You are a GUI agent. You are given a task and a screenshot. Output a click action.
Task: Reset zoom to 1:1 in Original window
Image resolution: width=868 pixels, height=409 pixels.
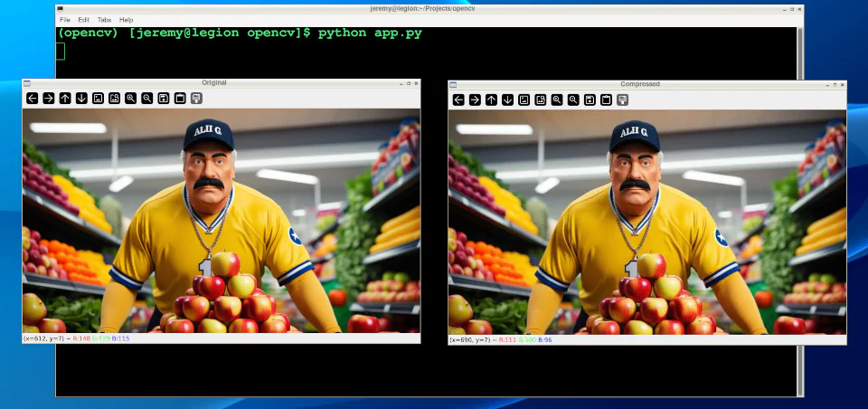[98, 98]
